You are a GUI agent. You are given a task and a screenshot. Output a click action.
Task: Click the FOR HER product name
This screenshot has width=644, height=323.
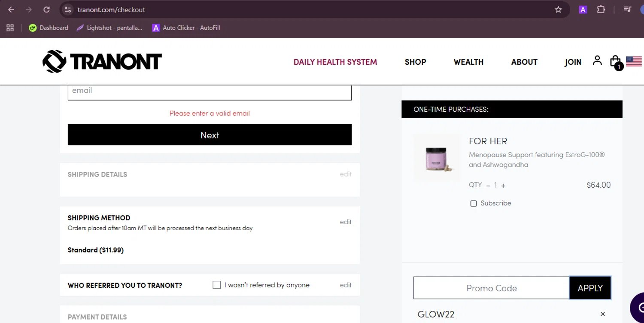pos(488,141)
